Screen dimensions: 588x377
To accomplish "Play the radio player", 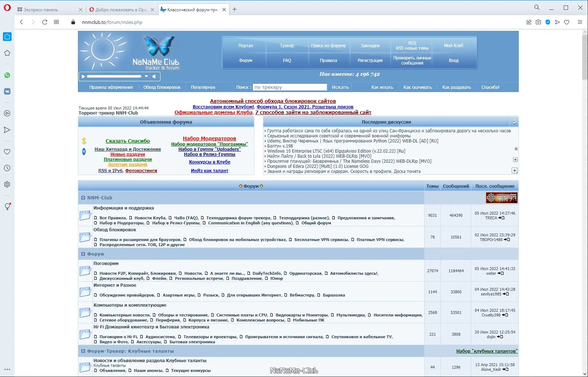I will tap(83, 76).
